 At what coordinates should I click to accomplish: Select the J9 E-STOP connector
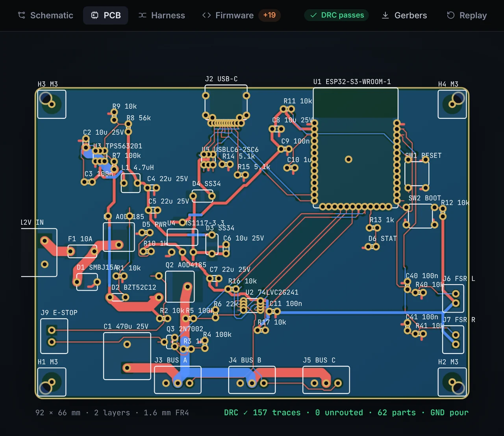[x=54, y=336]
